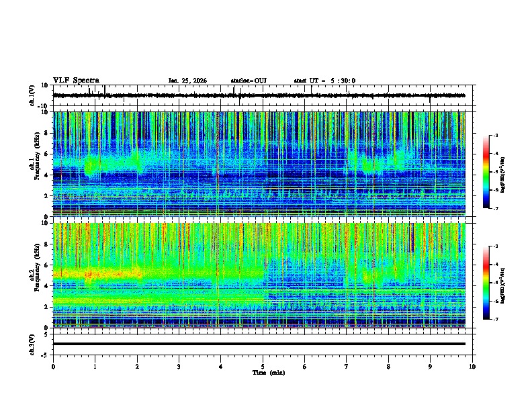Click the "6" kHz tick on the ch.2 spectrogram
Screen dimensions: 532x411
tap(47, 265)
